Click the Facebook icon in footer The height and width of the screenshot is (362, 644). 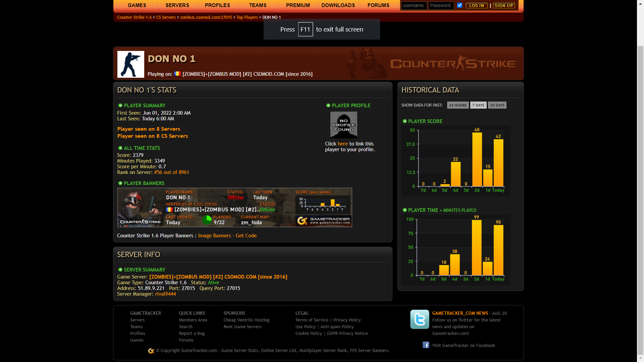coord(426,345)
